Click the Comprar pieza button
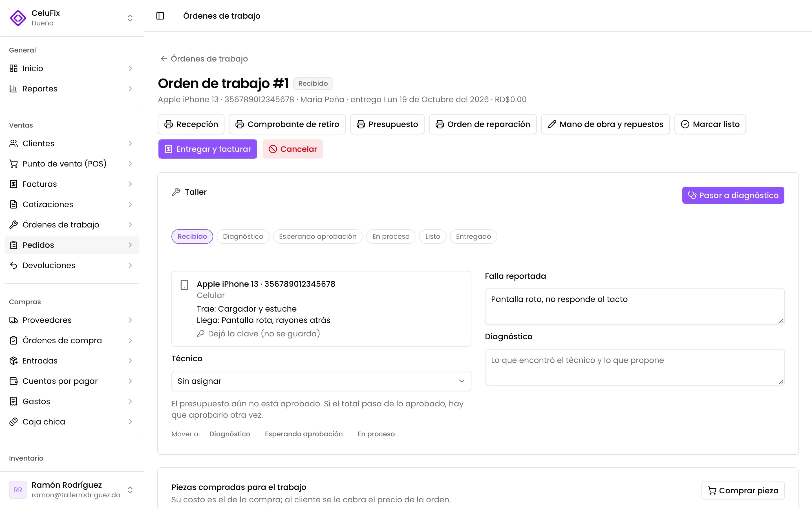The image size is (812, 508). point(743,491)
